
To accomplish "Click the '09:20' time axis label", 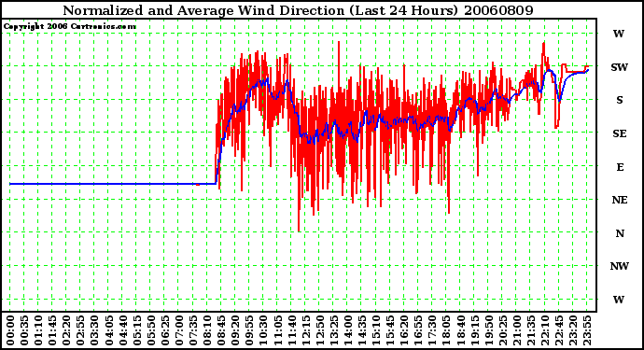I will 235,330.
